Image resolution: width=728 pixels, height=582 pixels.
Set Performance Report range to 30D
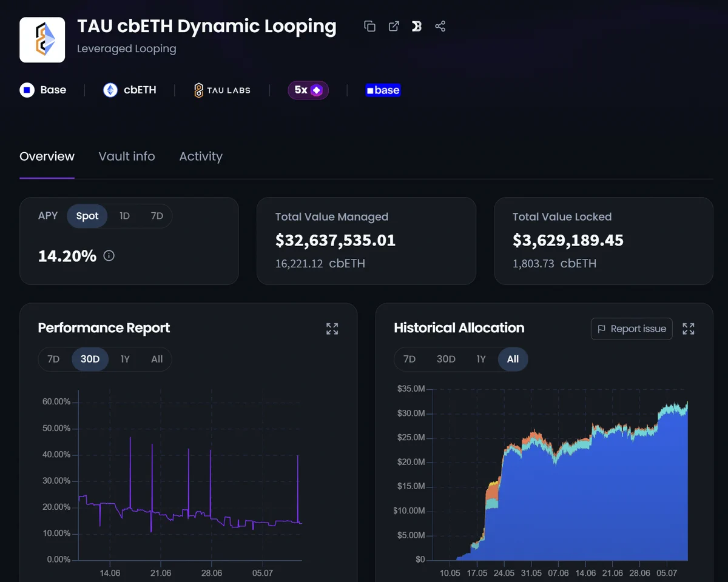[90, 359]
